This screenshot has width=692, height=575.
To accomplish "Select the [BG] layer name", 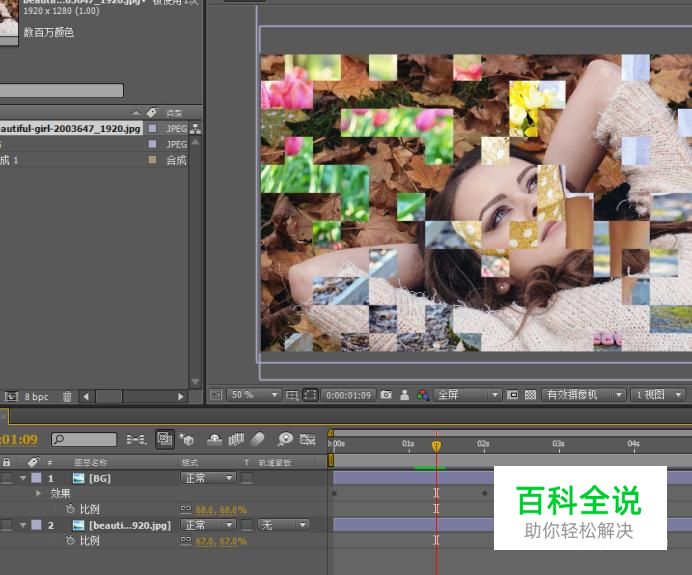I will point(100,478).
